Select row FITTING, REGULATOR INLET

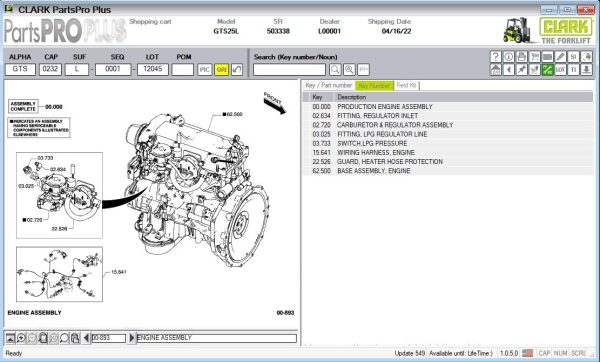(448, 116)
